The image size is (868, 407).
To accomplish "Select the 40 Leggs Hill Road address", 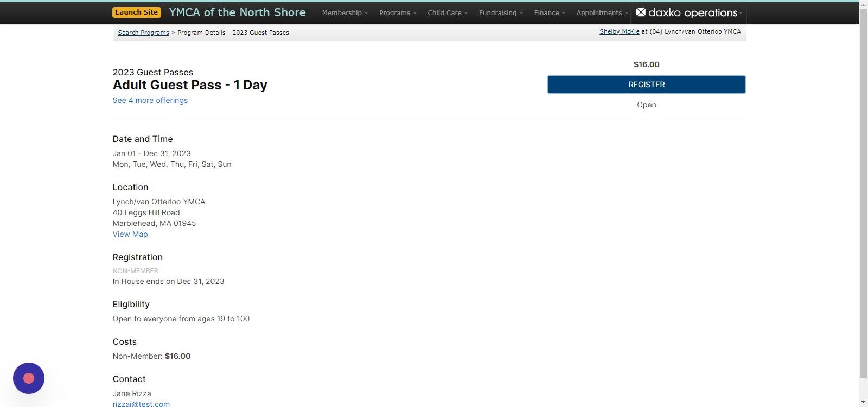I will tap(146, 212).
